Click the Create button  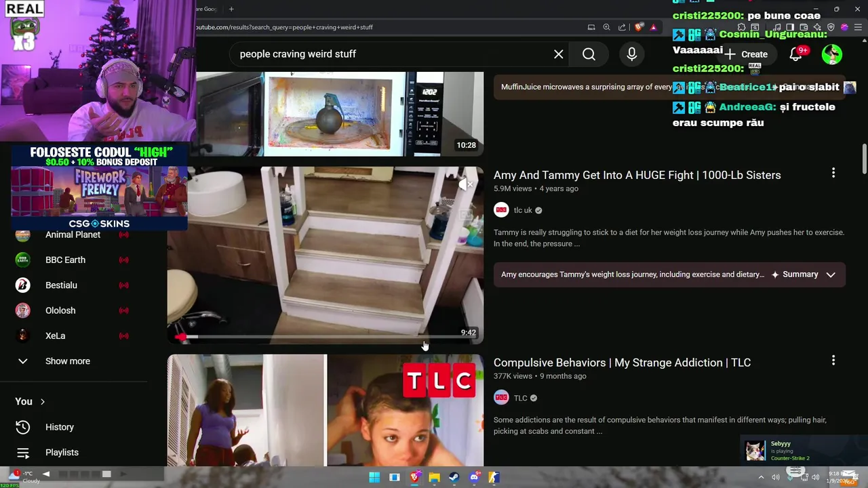(x=746, y=54)
